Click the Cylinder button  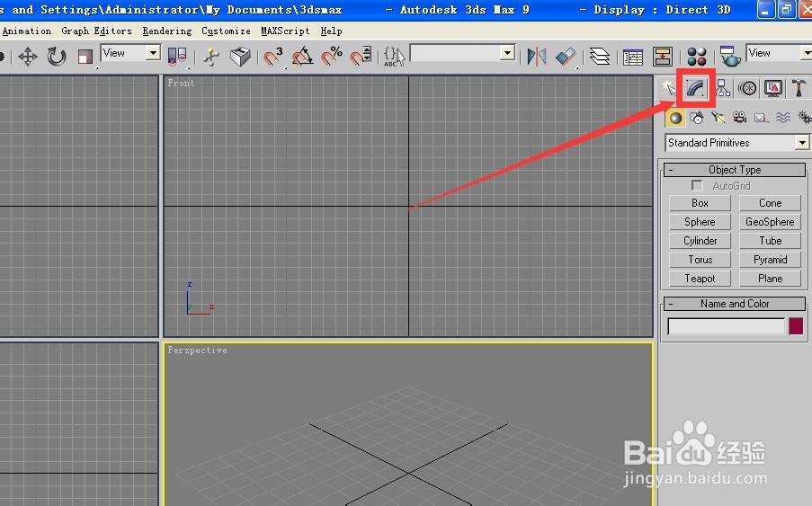(x=700, y=241)
